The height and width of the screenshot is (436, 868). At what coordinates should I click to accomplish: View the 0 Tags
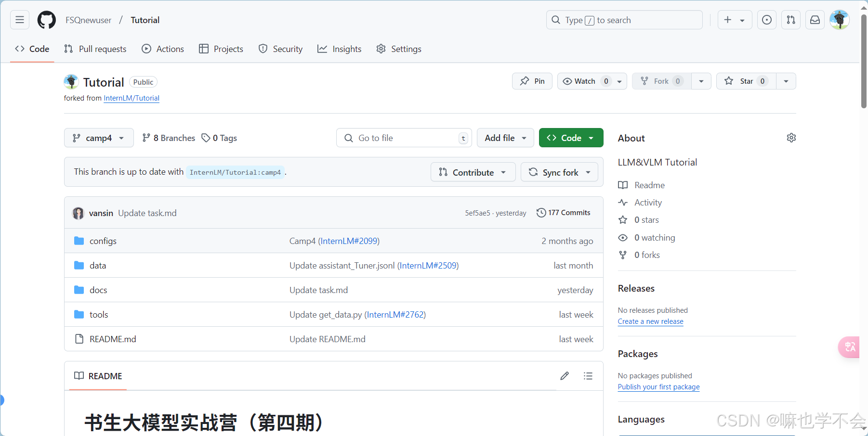click(219, 138)
